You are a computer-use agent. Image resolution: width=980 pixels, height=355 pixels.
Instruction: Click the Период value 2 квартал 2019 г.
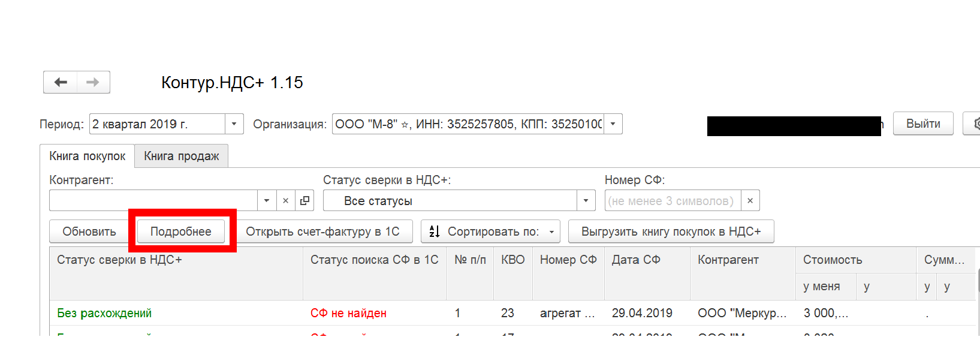click(x=157, y=124)
